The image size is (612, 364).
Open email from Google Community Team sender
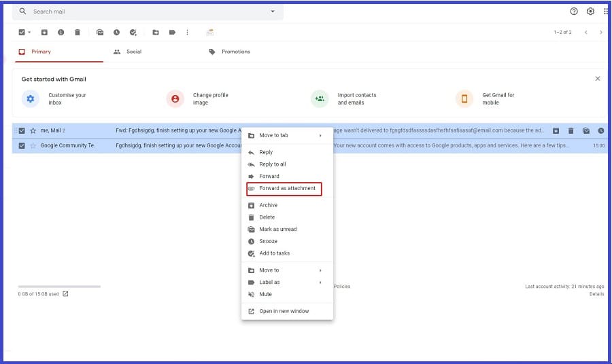[x=67, y=145]
